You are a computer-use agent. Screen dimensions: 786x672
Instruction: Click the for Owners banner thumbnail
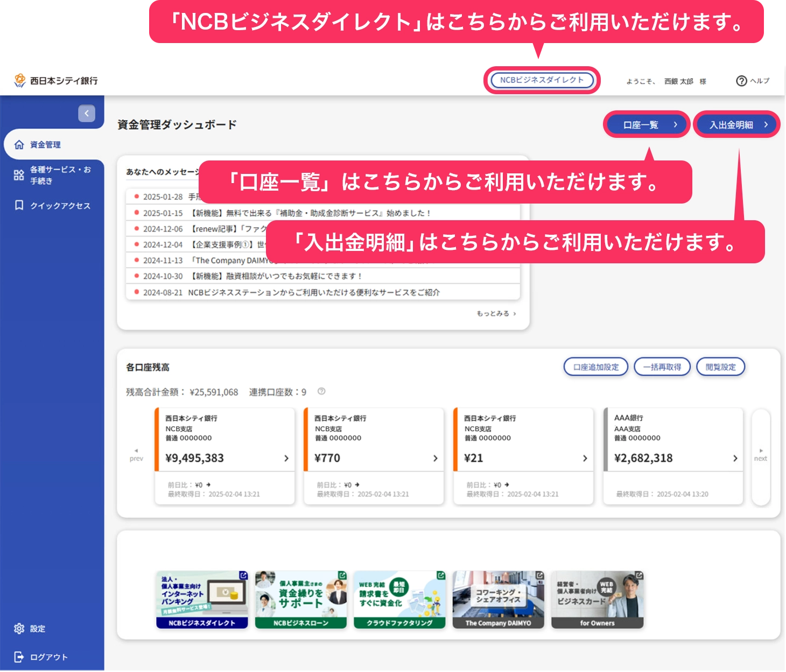[x=598, y=600]
